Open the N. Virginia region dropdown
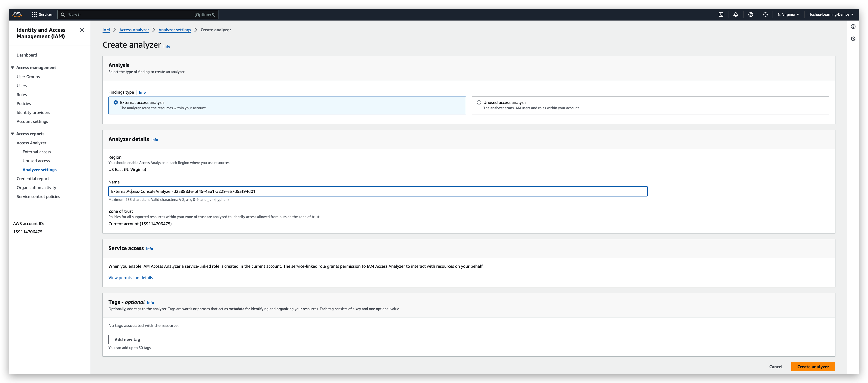The width and height of the screenshot is (868, 383). coord(788,15)
